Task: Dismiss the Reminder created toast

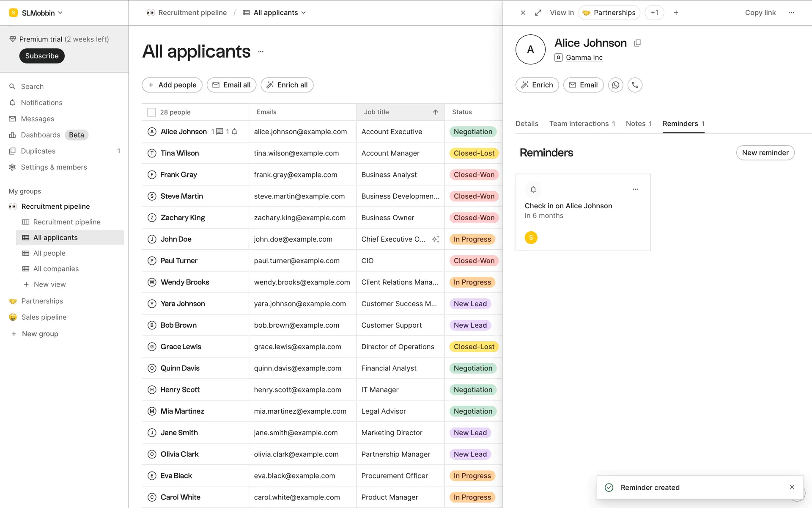Action: coord(792,487)
